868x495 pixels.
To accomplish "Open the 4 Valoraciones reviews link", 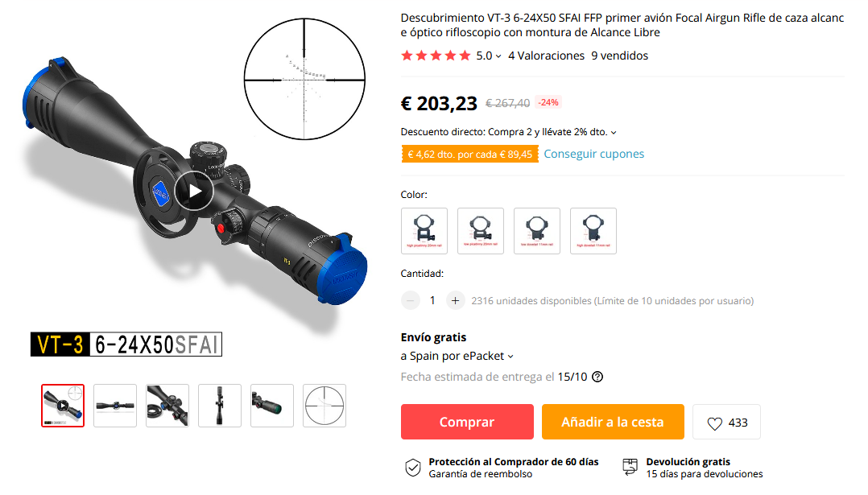I will [x=547, y=56].
